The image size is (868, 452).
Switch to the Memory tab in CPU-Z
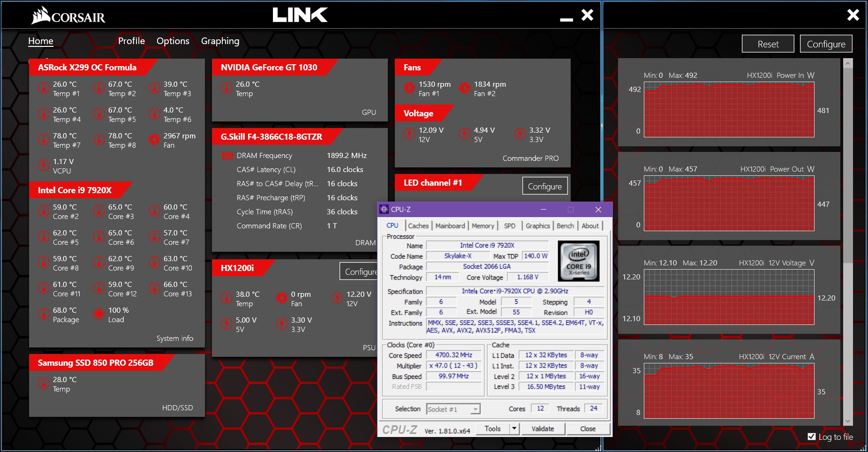[483, 226]
